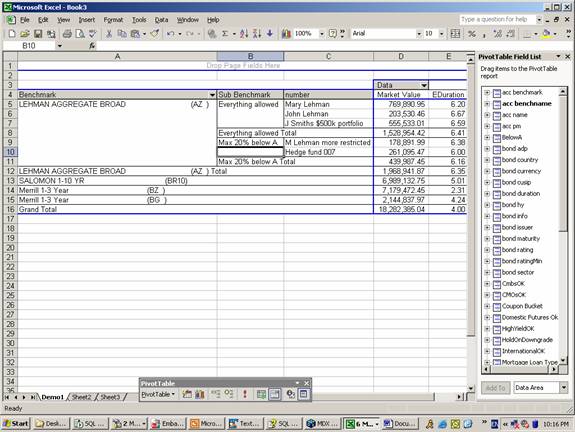The height and width of the screenshot is (432, 575).
Task: Save the workbook with the floppy disk icon
Action: click(38, 34)
